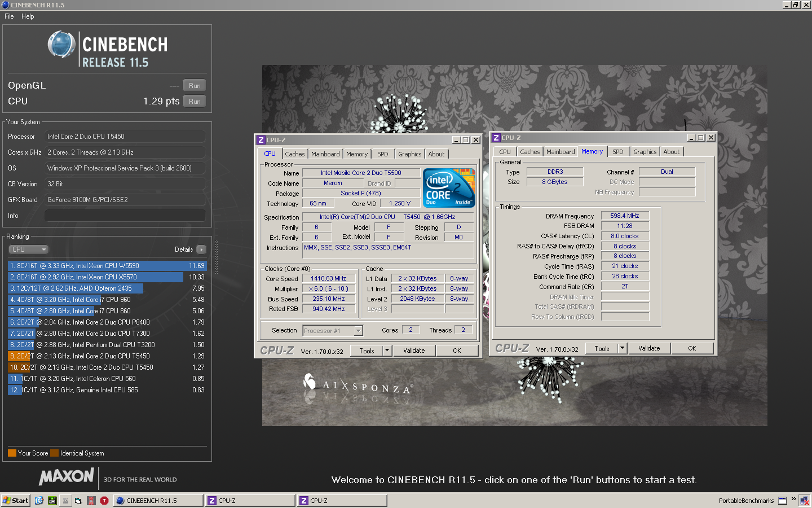Run the CPU benchmark
The image size is (812, 508).
click(195, 102)
